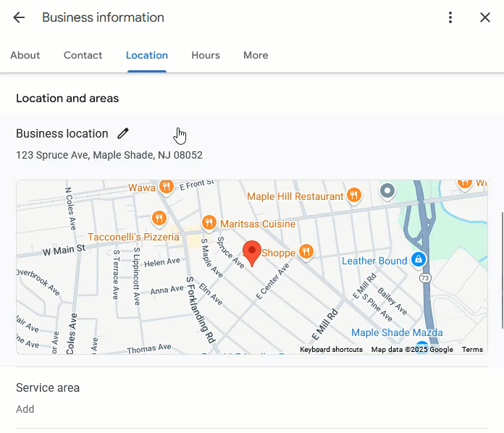Screen dimensions: 504x433
Task: Switch to the Contact tab
Action: point(83,55)
